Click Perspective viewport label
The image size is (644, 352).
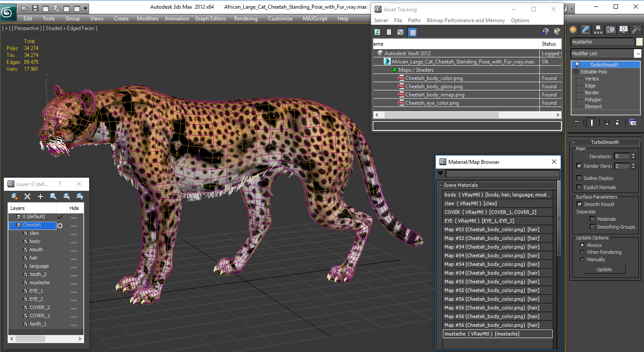[26, 28]
